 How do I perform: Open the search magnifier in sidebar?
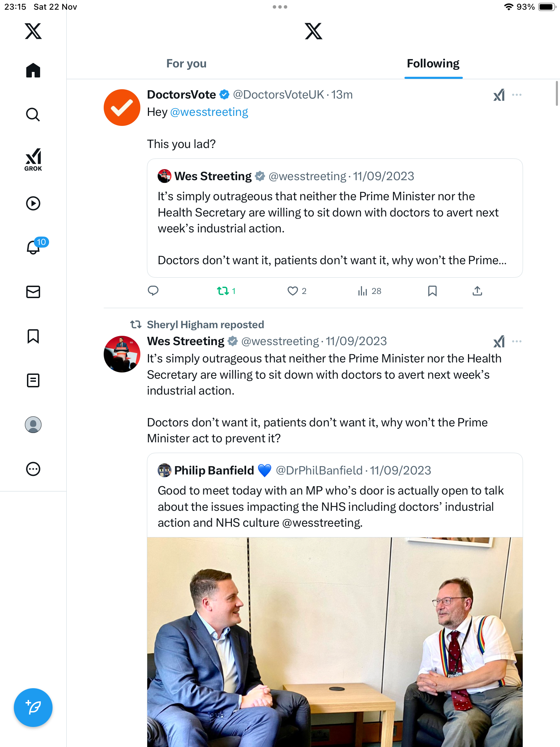click(x=33, y=114)
